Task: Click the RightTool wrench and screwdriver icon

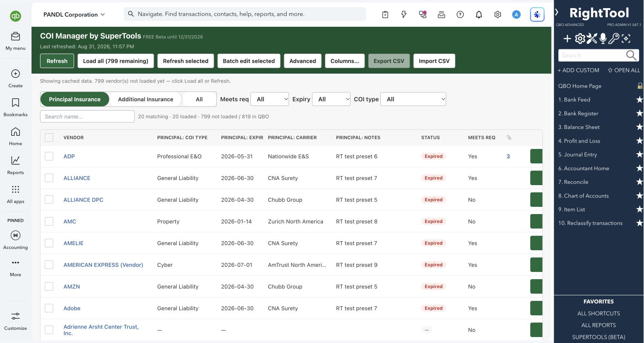Action: coord(592,39)
